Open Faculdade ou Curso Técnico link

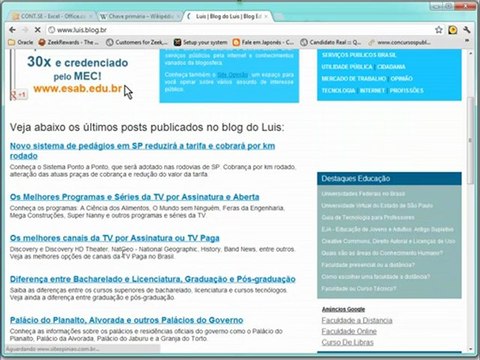click(359, 288)
